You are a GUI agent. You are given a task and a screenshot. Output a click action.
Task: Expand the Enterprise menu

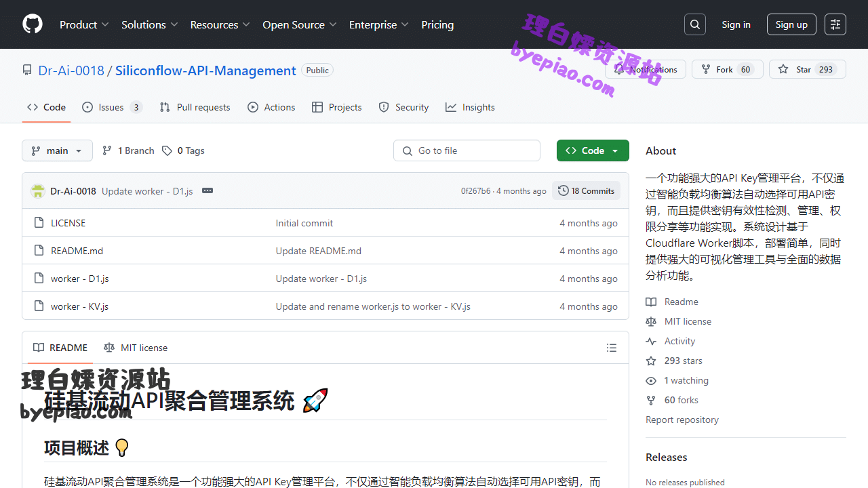point(378,24)
